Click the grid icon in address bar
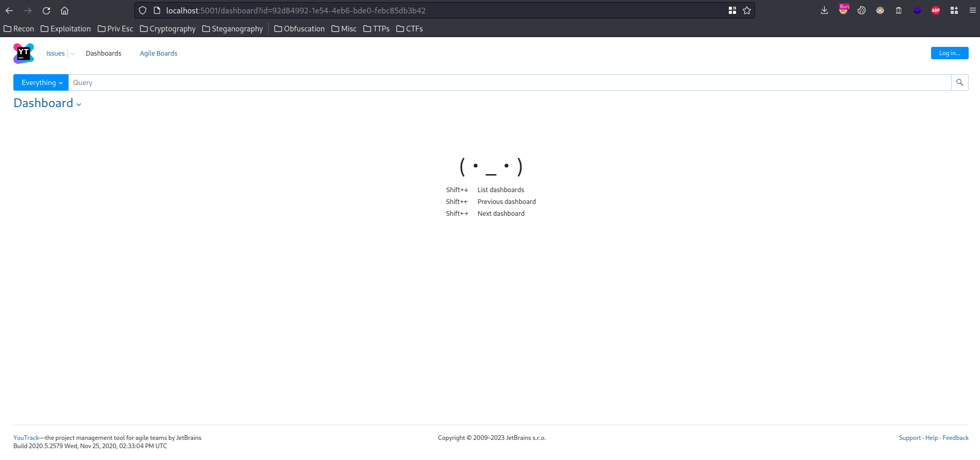This screenshot has height=460, width=980. [x=732, y=10]
